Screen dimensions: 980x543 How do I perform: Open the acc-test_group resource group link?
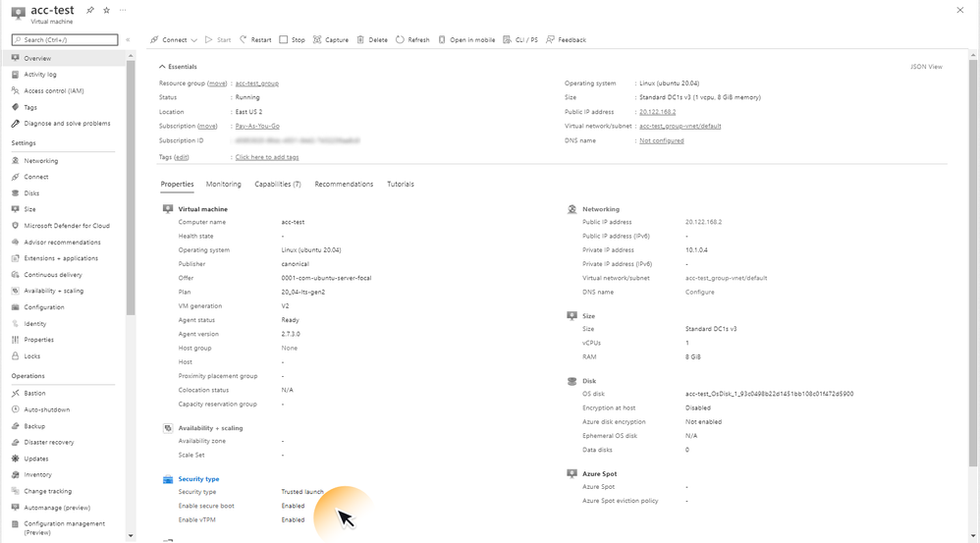coord(257,83)
